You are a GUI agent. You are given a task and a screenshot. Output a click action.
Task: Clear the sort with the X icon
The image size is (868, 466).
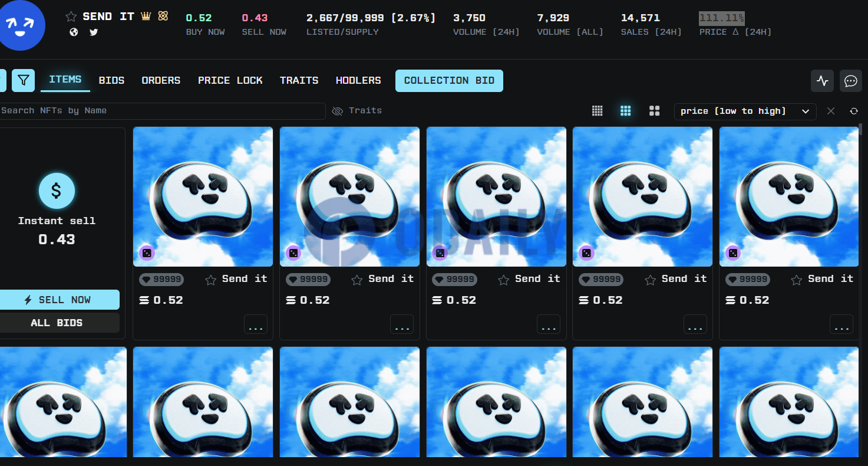coord(831,111)
